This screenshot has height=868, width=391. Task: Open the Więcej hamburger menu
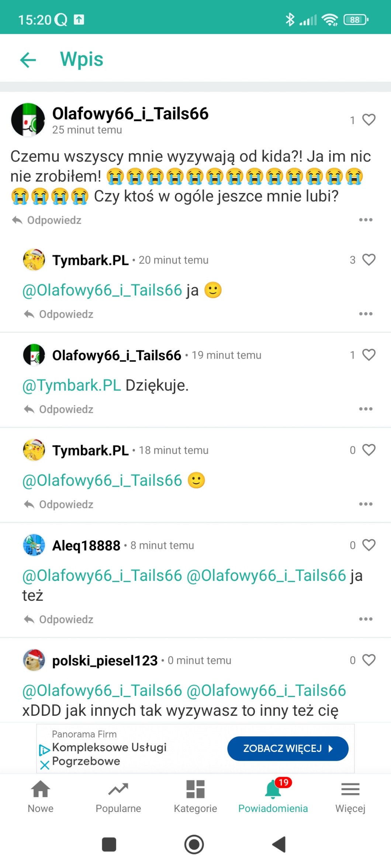pyautogui.click(x=350, y=797)
